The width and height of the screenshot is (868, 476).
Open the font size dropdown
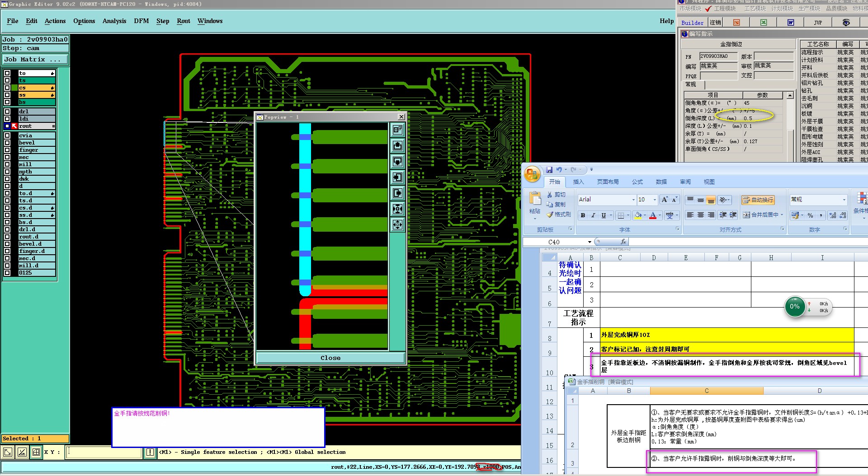(654, 200)
